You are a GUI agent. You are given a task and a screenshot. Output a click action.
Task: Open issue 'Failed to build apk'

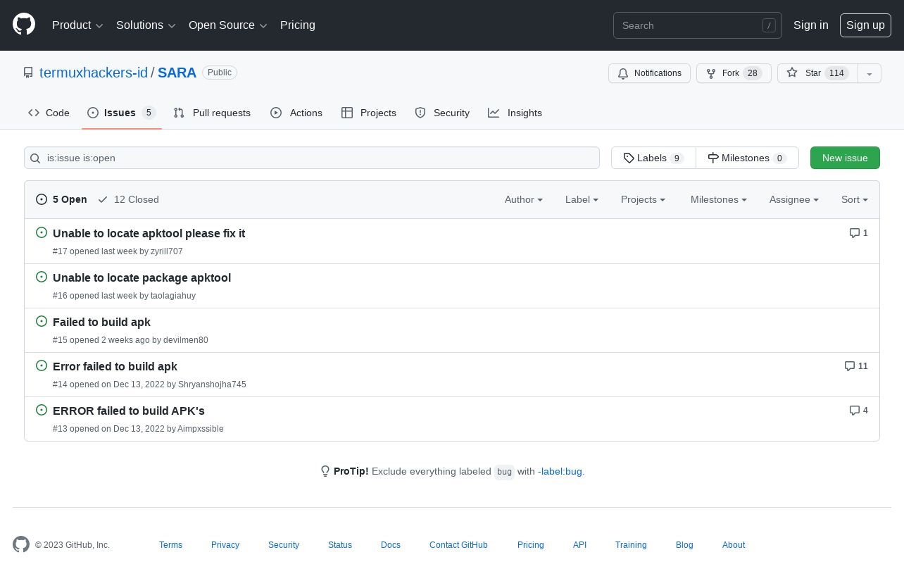pos(101,322)
